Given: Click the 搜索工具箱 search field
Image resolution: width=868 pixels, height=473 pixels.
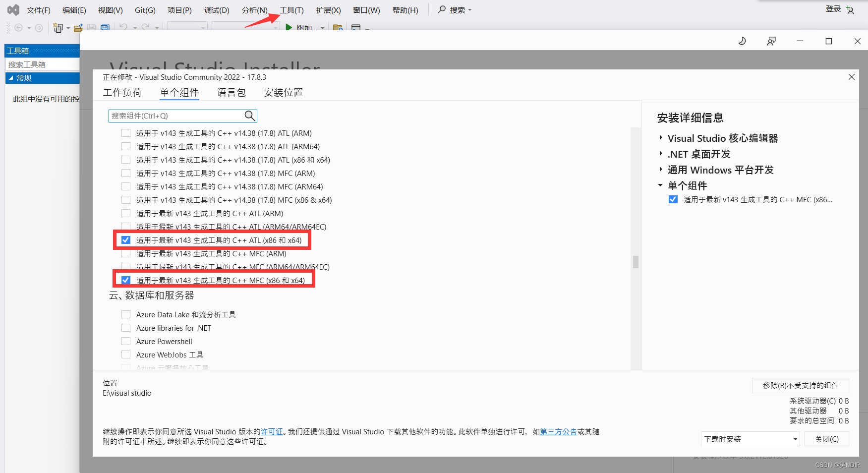Looking at the screenshot, I should pos(43,64).
